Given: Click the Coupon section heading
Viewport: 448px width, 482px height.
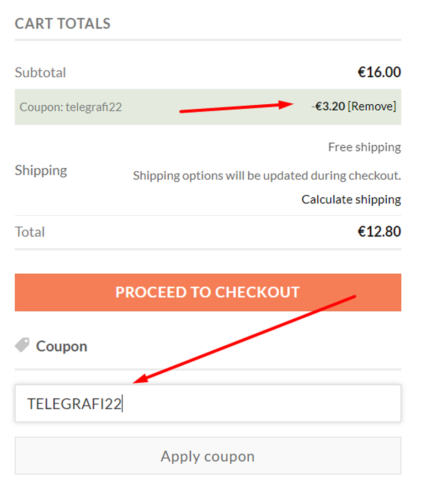Looking at the screenshot, I should coord(62,346).
